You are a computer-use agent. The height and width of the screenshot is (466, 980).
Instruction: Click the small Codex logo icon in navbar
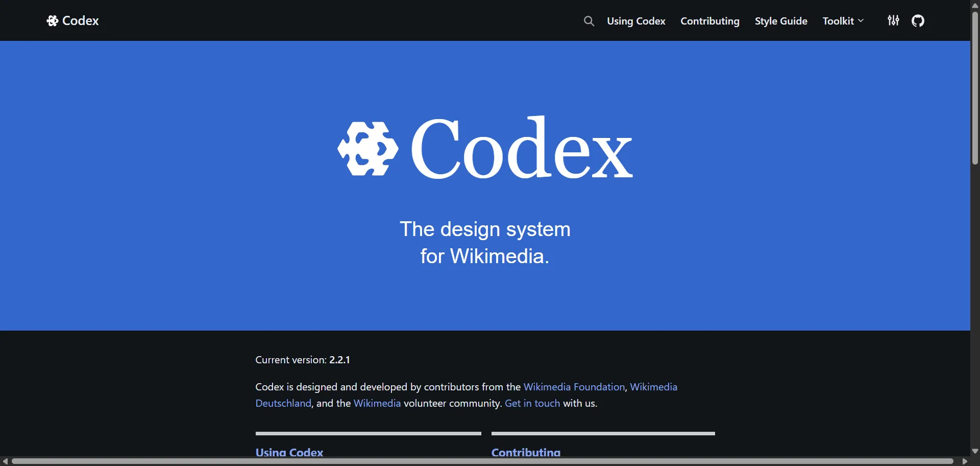click(52, 21)
